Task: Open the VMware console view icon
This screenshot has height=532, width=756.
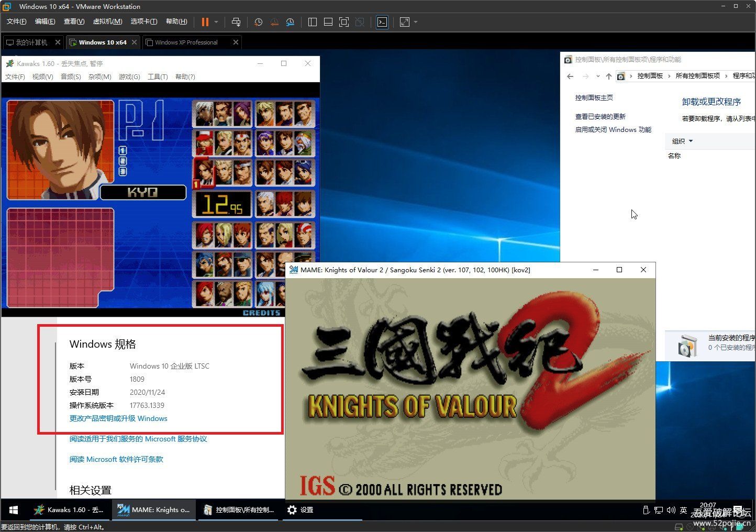Action: click(382, 22)
